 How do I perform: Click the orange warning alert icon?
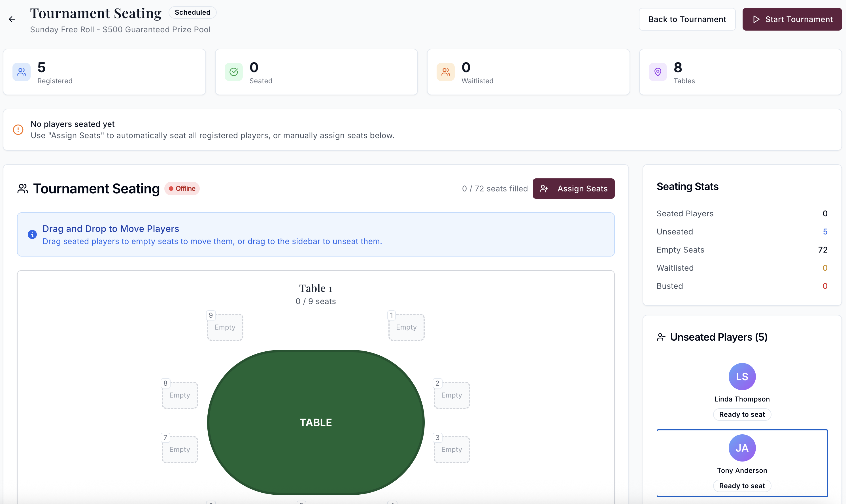pos(18,130)
